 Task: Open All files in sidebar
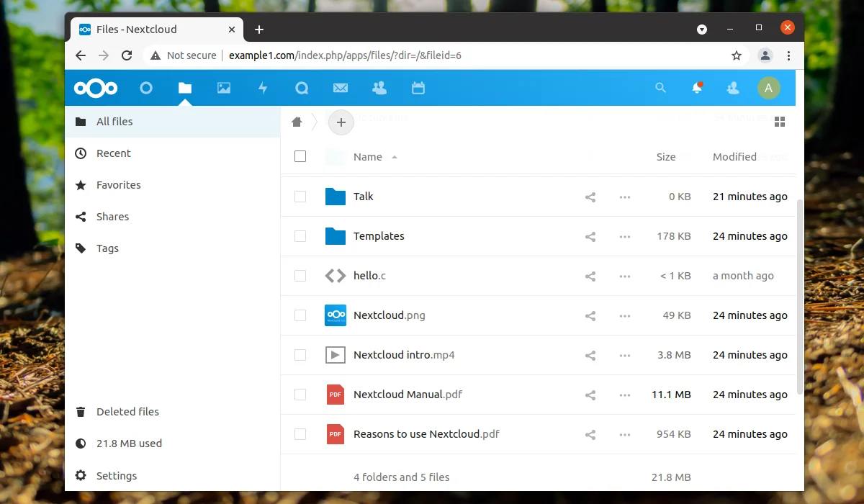(x=172, y=122)
